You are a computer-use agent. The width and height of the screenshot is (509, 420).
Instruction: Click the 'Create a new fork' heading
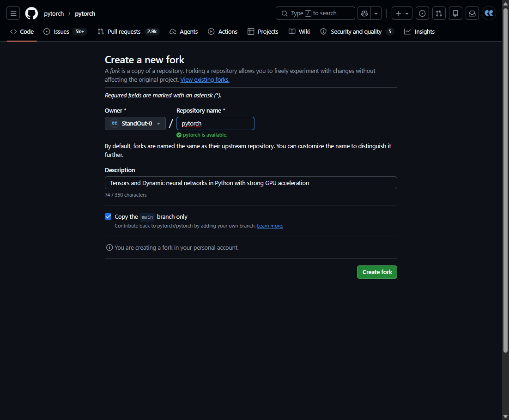(145, 60)
